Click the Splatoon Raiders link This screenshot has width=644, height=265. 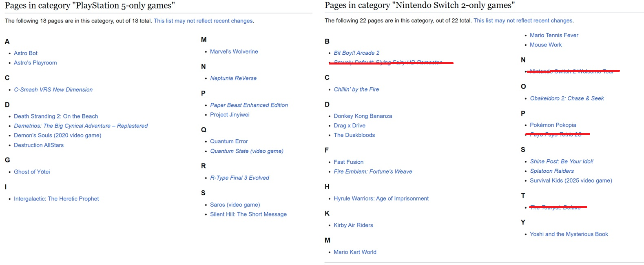tap(552, 171)
